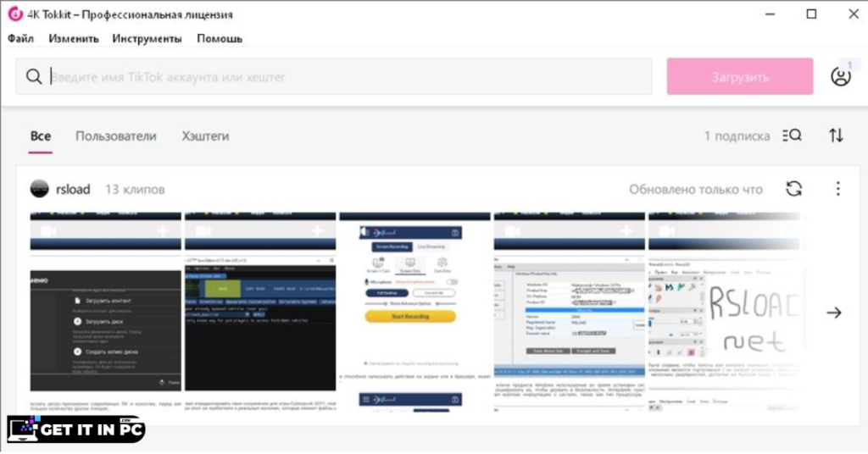The image size is (868, 454).
Task: Click the rsload account name
Action: [x=73, y=189]
